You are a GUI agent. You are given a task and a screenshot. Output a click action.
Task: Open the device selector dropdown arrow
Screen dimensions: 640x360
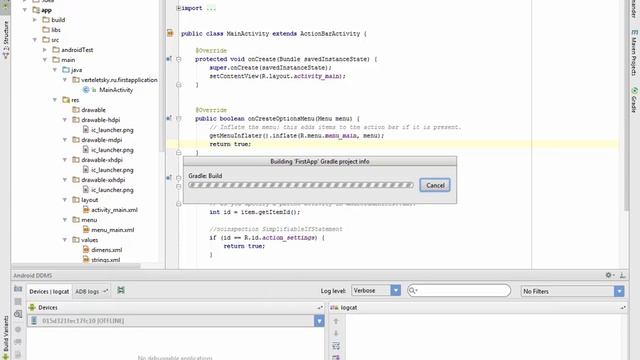319,321
